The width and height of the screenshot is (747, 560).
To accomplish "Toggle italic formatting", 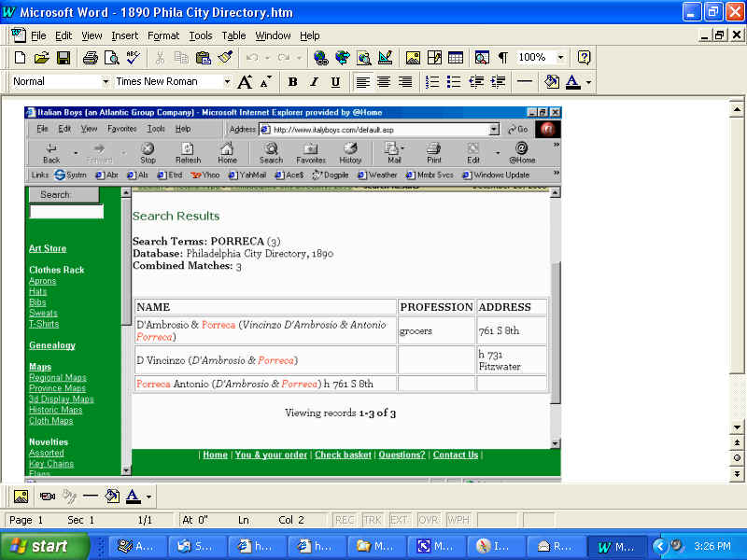I will tap(314, 82).
